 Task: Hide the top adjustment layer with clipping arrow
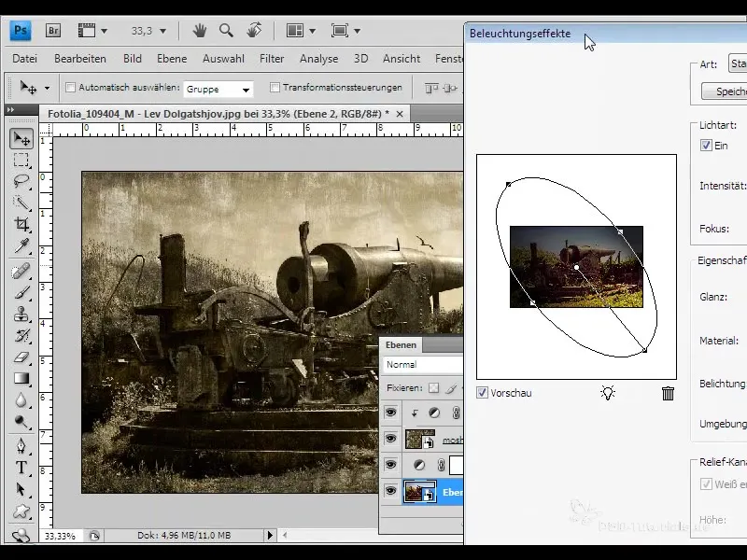point(390,413)
